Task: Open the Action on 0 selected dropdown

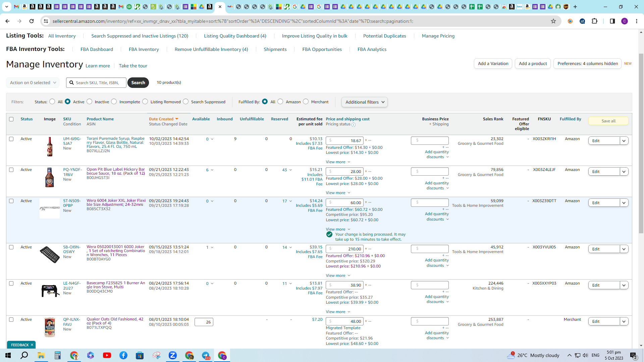Action: (x=33, y=82)
